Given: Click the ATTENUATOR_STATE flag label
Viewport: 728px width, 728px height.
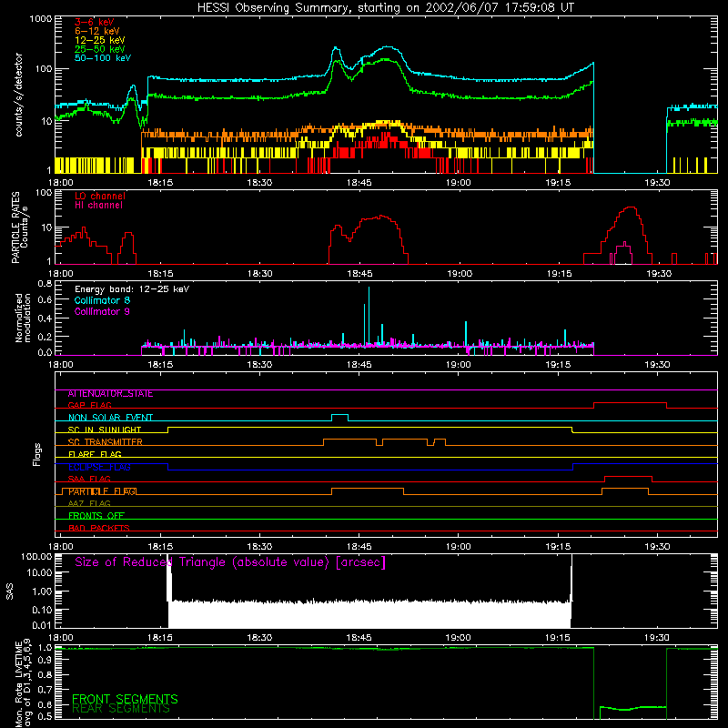Looking at the screenshot, I should pos(110,394).
